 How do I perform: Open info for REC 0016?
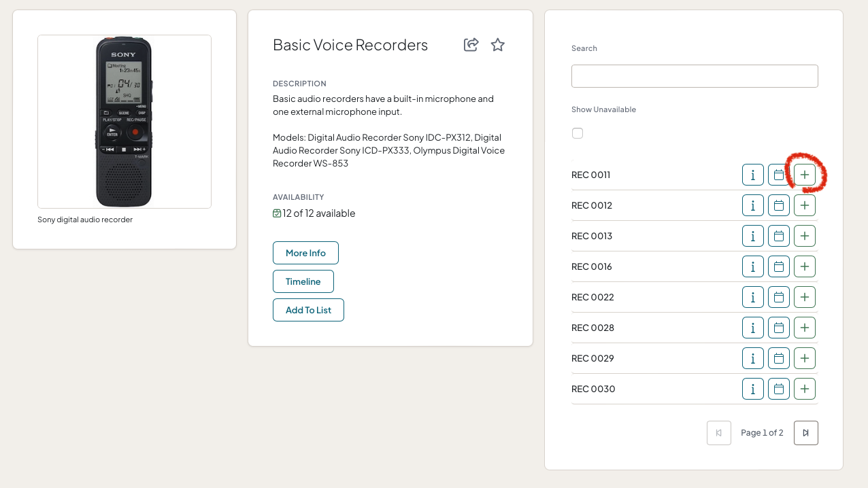(753, 266)
